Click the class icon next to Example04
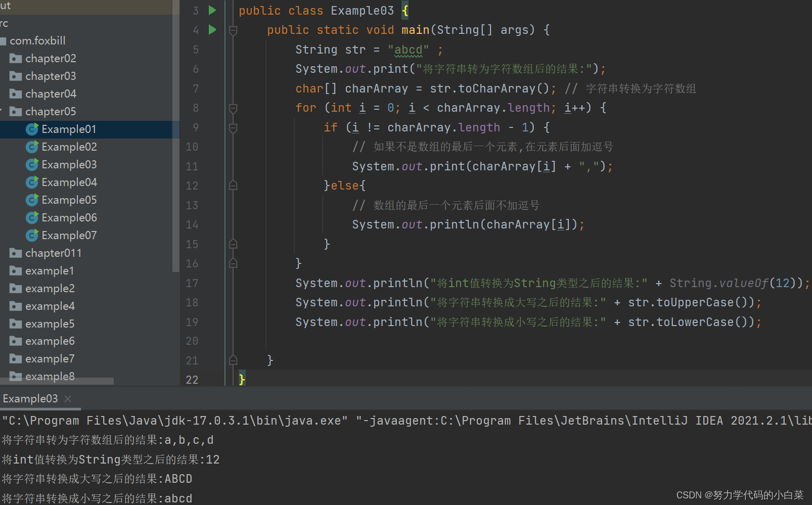Viewport: 812px width, 505px height. (31, 182)
